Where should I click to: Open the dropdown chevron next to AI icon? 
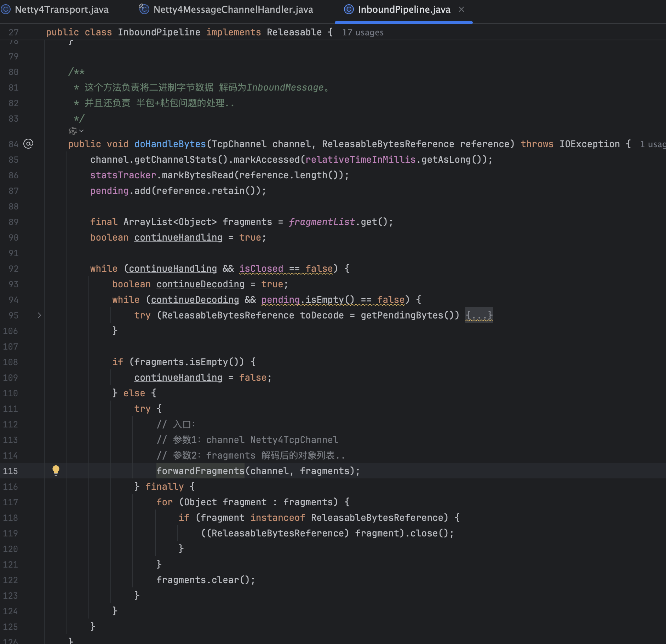[x=81, y=131]
